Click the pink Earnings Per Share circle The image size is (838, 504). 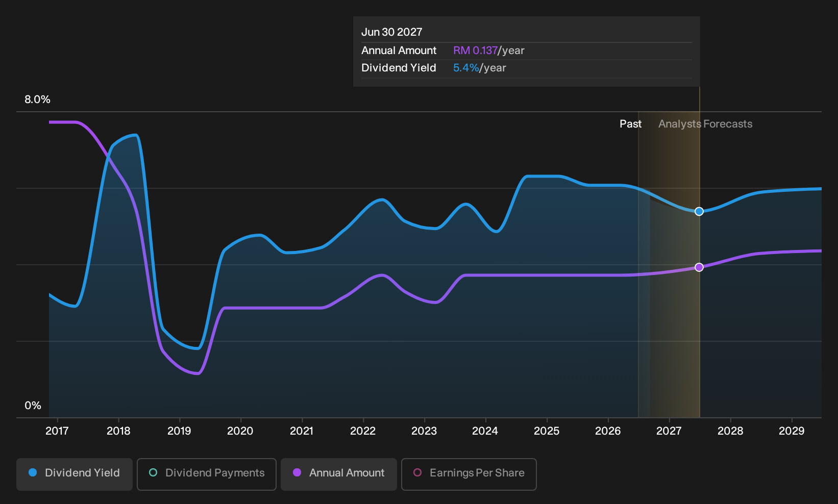point(417,472)
